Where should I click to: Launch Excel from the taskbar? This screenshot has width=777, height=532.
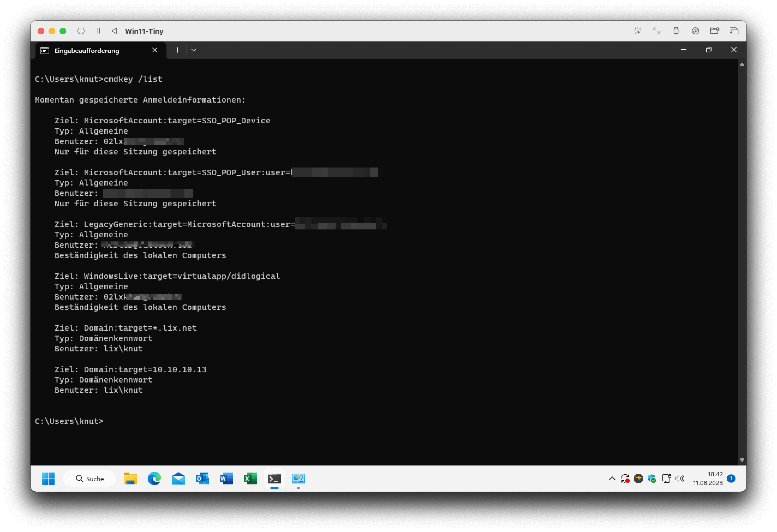coord(250,479)
